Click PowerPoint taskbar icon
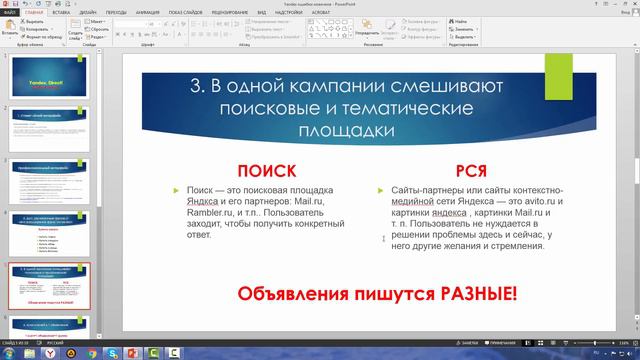The image size is (640, 360). point(133,353)
